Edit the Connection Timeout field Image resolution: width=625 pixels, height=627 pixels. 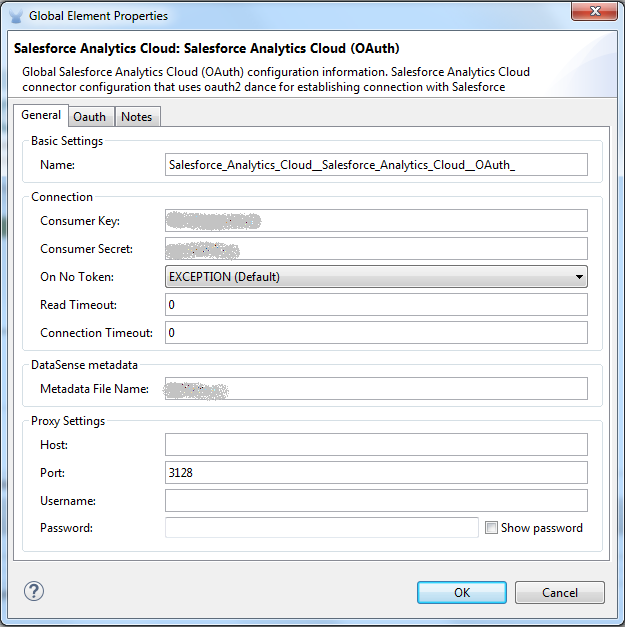376,332
